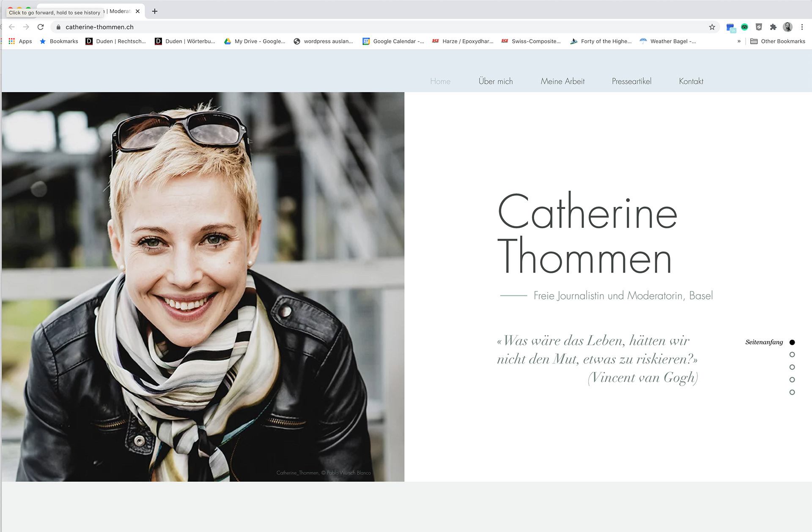Open the Other Bookmarks folder
Image resolution: width=812 pixels, height=532 pixels.
coord(778,41)
